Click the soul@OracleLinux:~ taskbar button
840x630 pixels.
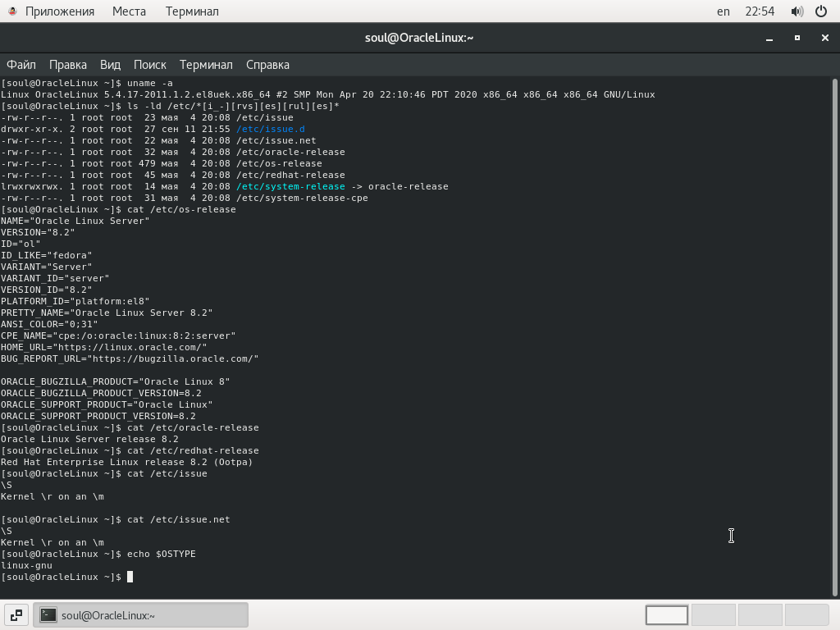pyautogui.click(x=140, y=615)
